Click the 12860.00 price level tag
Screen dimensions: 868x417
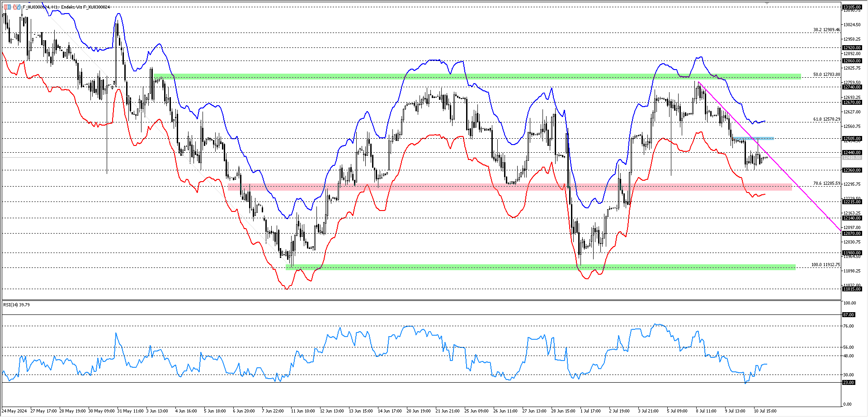(852, 61)
